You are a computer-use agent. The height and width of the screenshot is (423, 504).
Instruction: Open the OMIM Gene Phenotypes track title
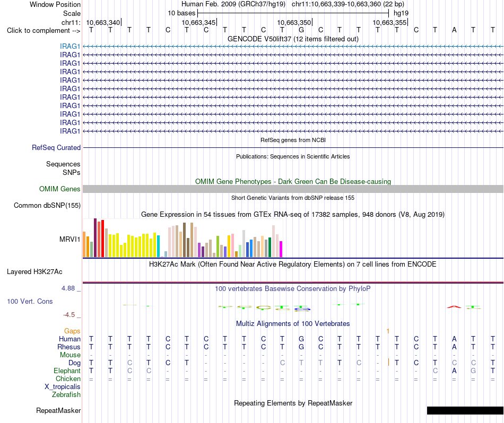click(x=293, y=181)
